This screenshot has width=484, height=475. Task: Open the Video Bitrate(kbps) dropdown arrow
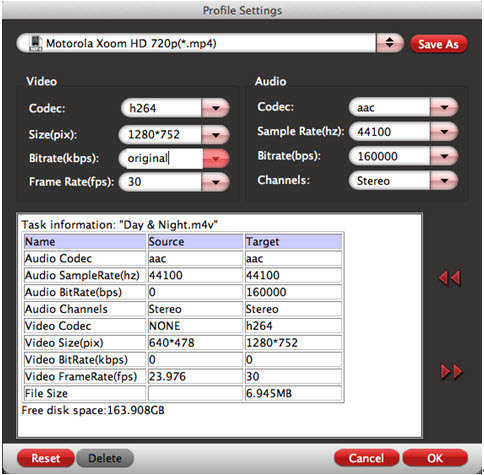point(216,159)
